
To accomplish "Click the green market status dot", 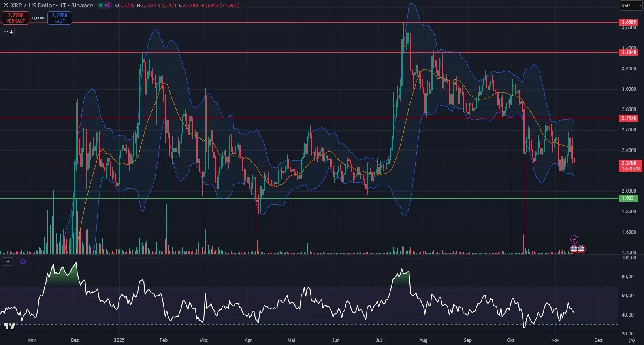I will tap(101, 5).
